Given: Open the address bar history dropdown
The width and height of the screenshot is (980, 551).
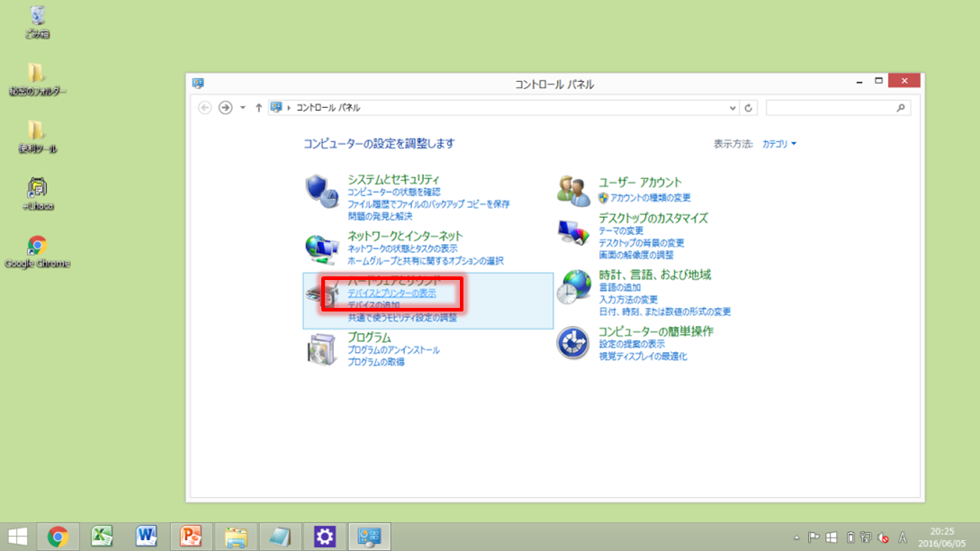Looking at the screenshot, I should pyautogui.click(x=733, y=108).
